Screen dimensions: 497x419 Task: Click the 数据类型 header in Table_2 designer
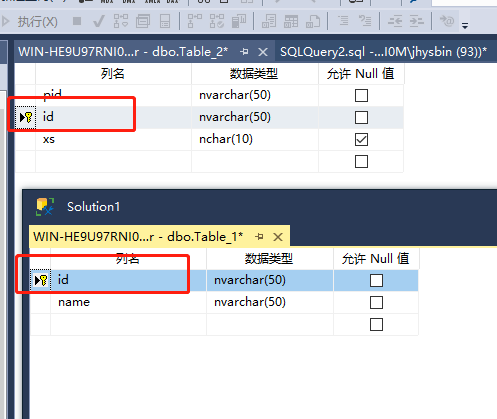pyautogui.click(x=255, y=74)
